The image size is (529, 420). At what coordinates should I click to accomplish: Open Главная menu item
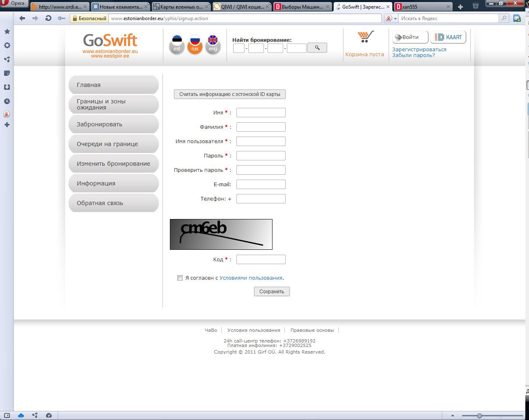click(114, 85)
